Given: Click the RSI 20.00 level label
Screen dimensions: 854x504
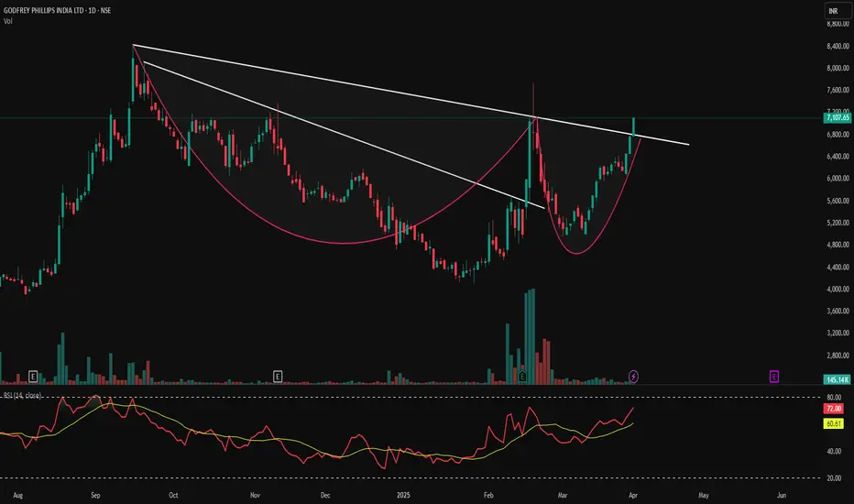Looking at the screenshot, I should [834, 478].
